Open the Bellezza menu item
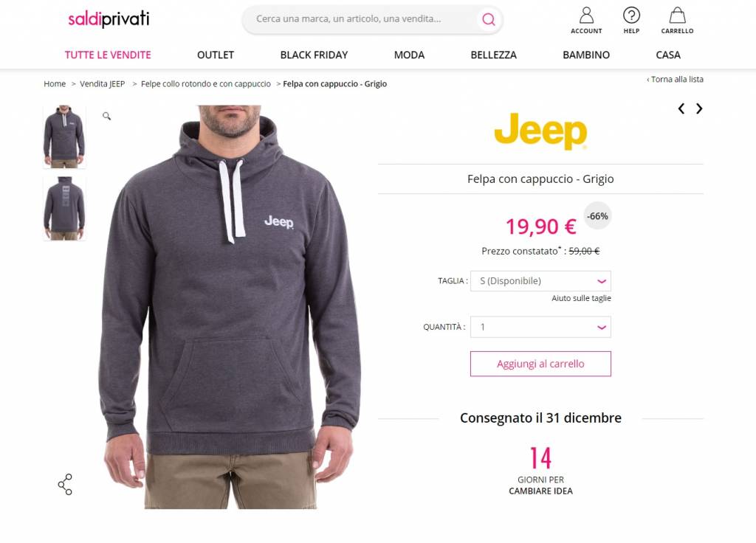This screenshot has height=543, width=756. [x=493, y=55]
